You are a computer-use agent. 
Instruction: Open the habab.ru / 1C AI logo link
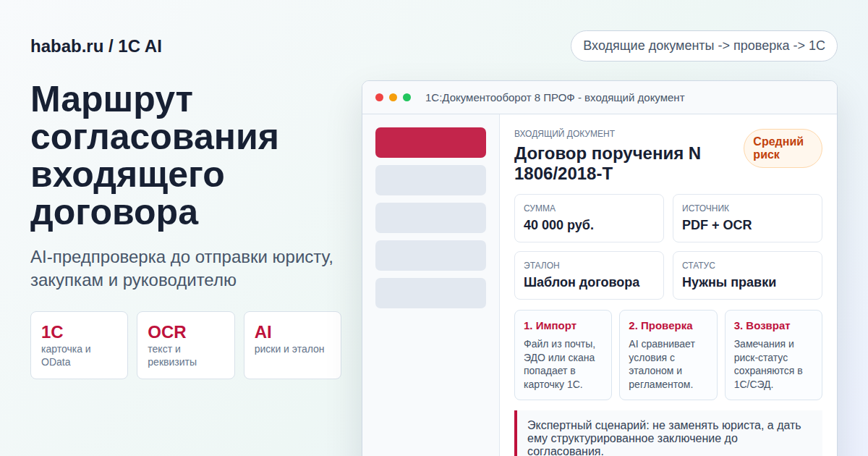96,46
